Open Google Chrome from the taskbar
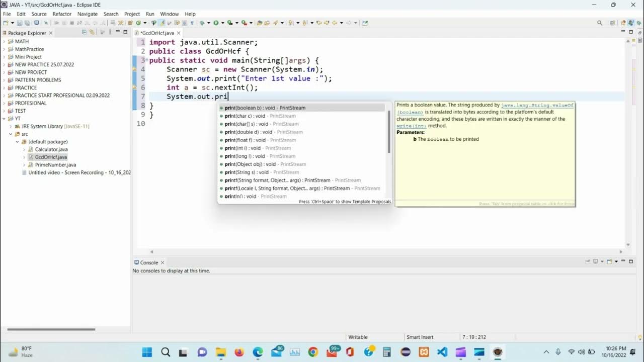Image resolution: width=644 pixels, height=362 pixels. tap(313, 352)
